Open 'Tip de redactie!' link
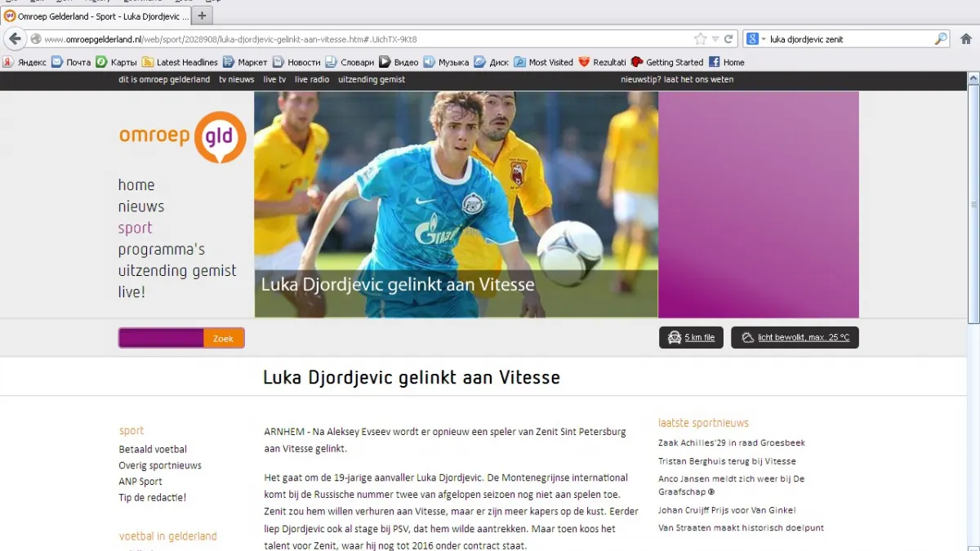Screen dimensions: 980x551 (x=153, y=497)
